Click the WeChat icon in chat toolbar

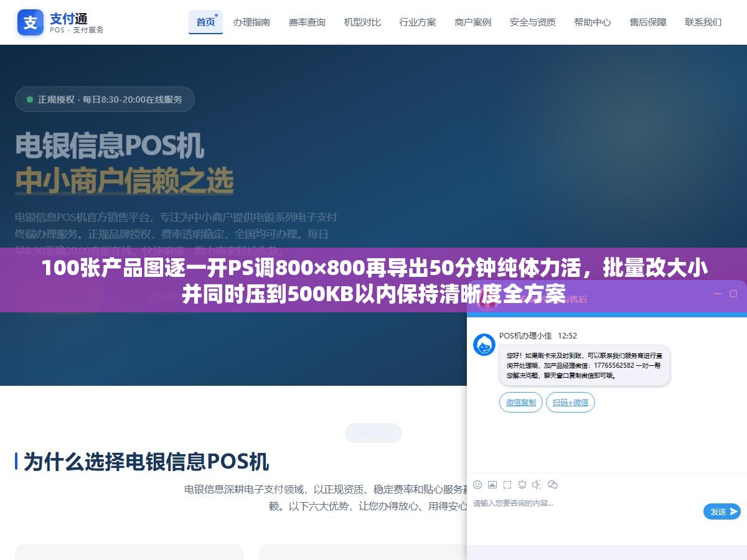(x=552, y=485)
